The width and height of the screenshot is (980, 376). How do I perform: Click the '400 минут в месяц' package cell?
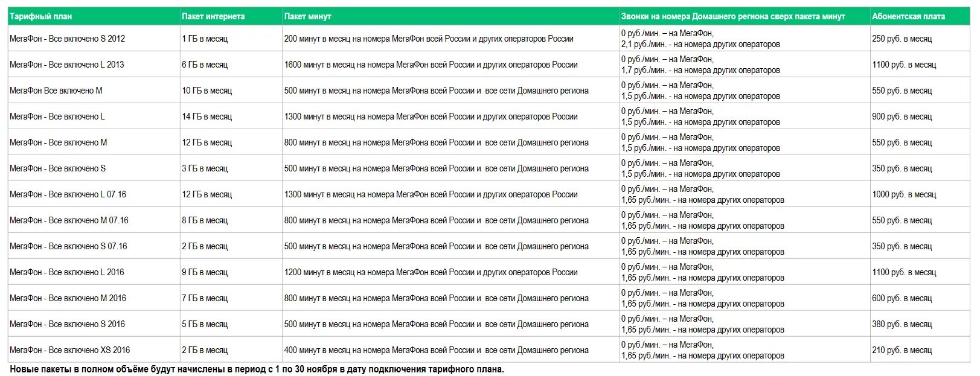(450, 350)
